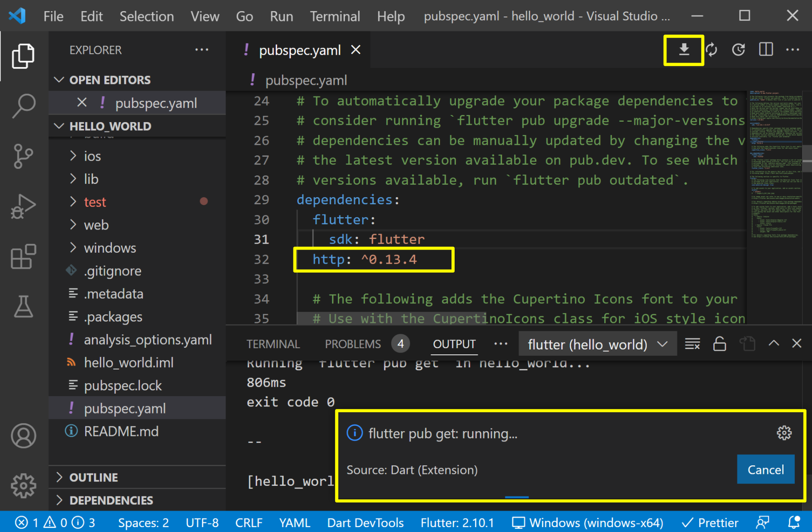
Task: Split the editor right
Action: (766, 50)
